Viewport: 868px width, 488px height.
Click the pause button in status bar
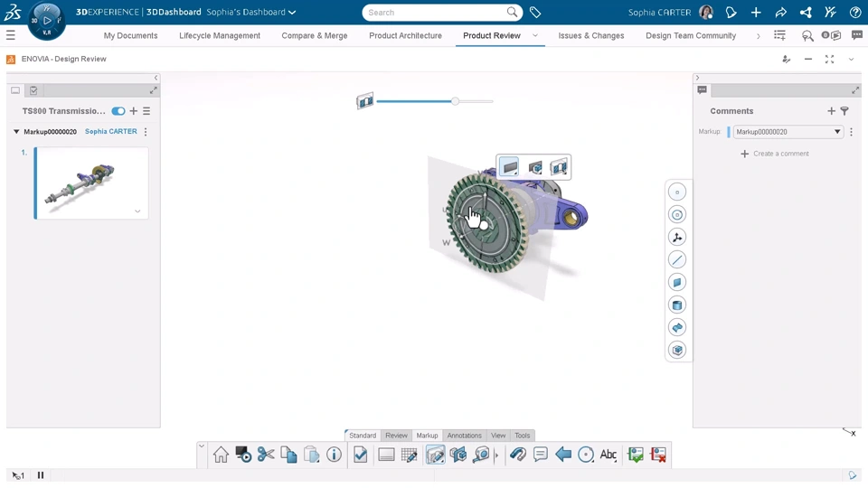coord(41,475)
